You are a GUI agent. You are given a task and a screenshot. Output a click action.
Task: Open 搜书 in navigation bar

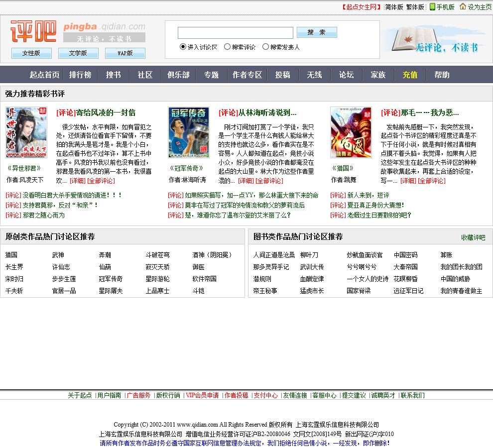(114, 75)
